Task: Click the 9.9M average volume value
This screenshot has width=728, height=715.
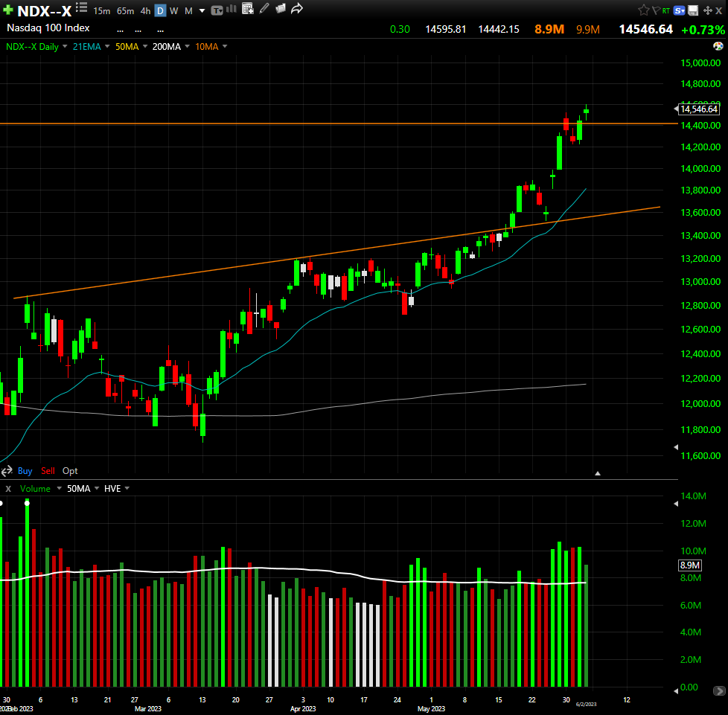Action: click(x=588, y=30)
